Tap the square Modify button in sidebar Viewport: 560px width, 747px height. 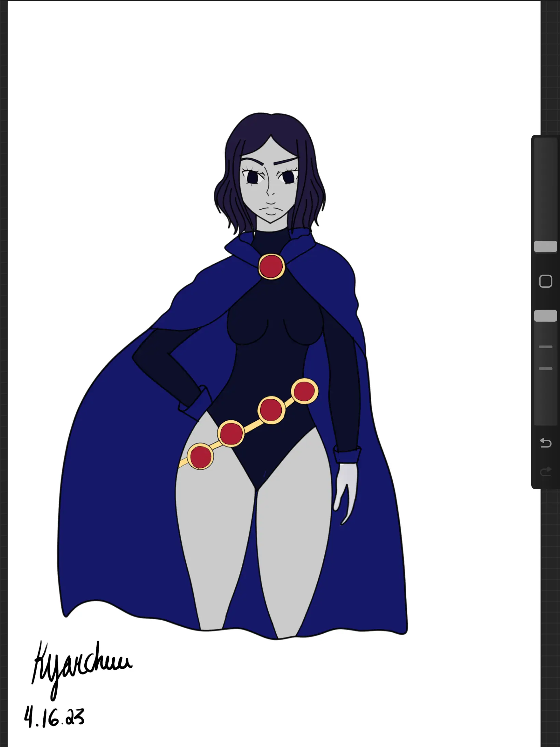[545, 281]
